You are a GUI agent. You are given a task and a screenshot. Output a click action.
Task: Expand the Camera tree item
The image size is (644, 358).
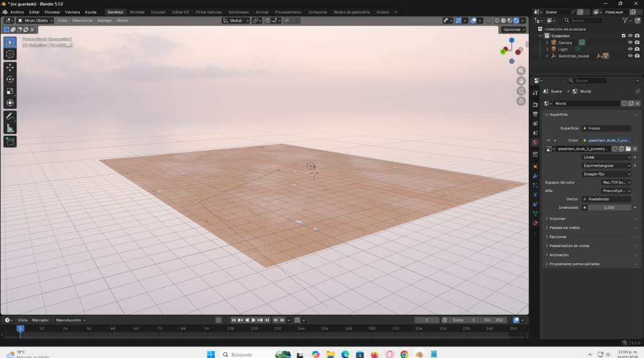pos(547,42)
